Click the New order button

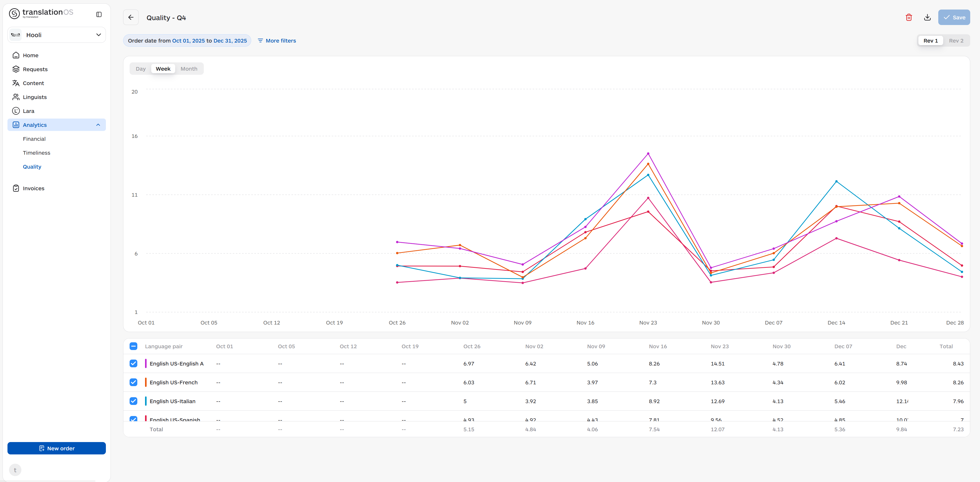pos(57,448)
